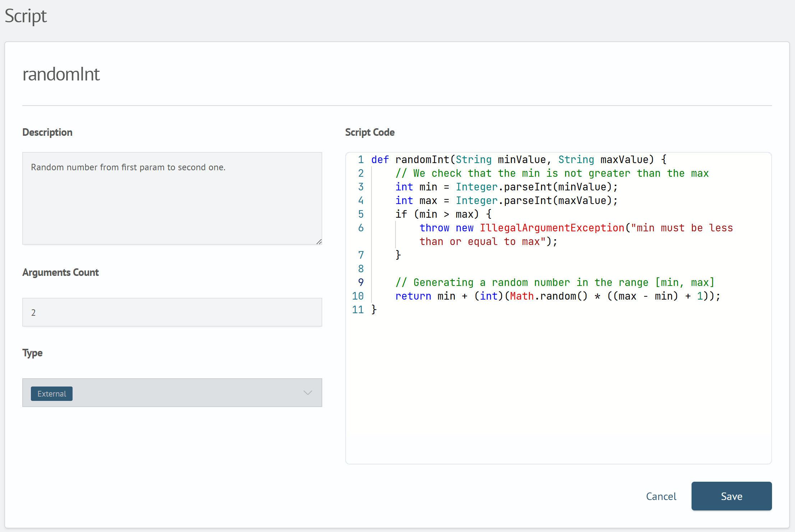Screen dimensions: 795x532
Task: Select the randomInt script title
Action: tap(61, 74)
